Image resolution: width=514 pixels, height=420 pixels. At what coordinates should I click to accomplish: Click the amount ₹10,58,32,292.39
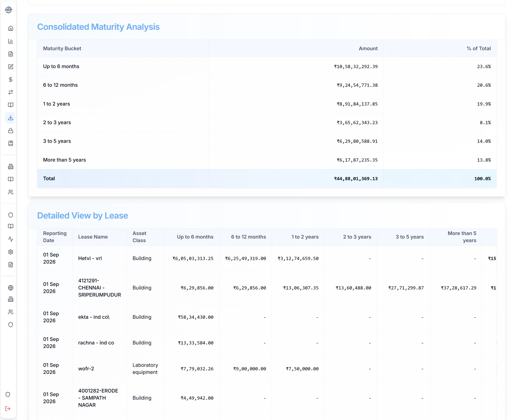pos(356,67)
